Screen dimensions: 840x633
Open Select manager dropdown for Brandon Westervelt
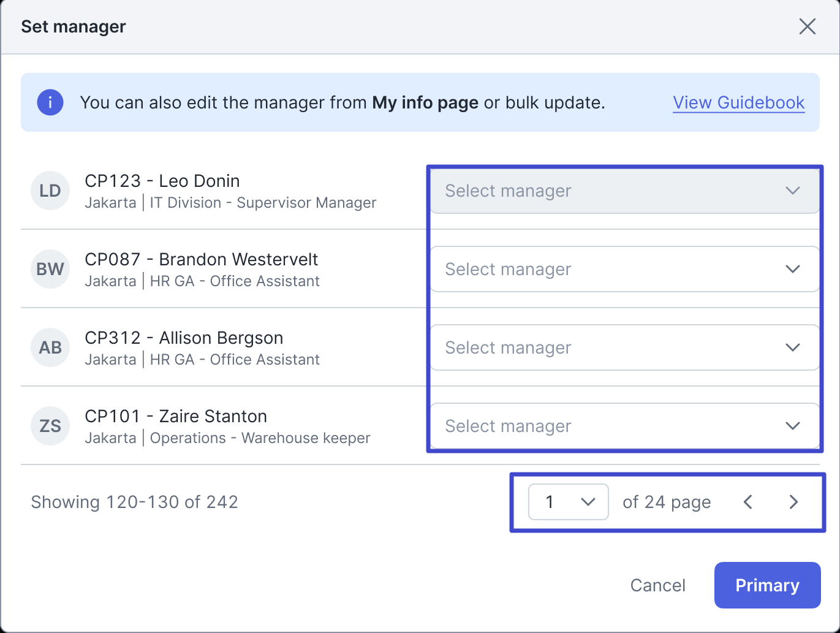pyautogui.click(x=624, y=269)
